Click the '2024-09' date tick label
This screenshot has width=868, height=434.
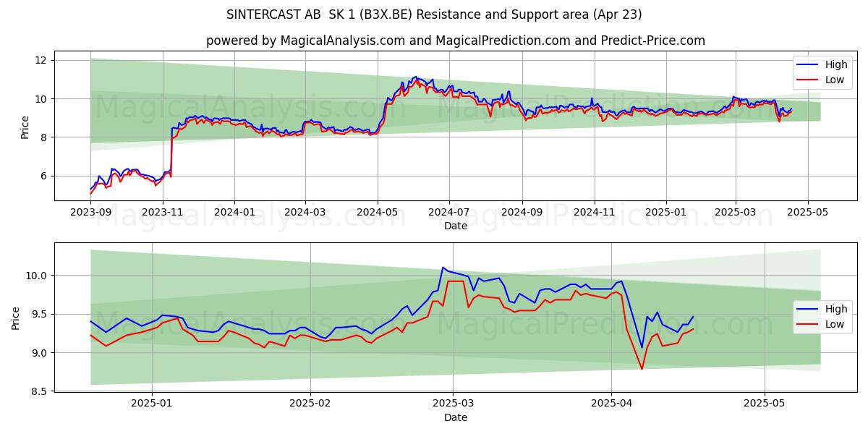[x=522, y=213]
